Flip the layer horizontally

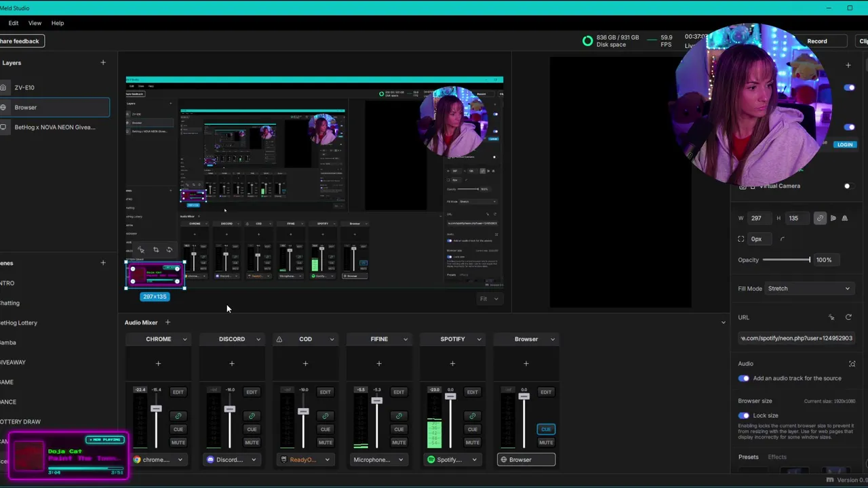pyautogui.click(x=833, y=218)
